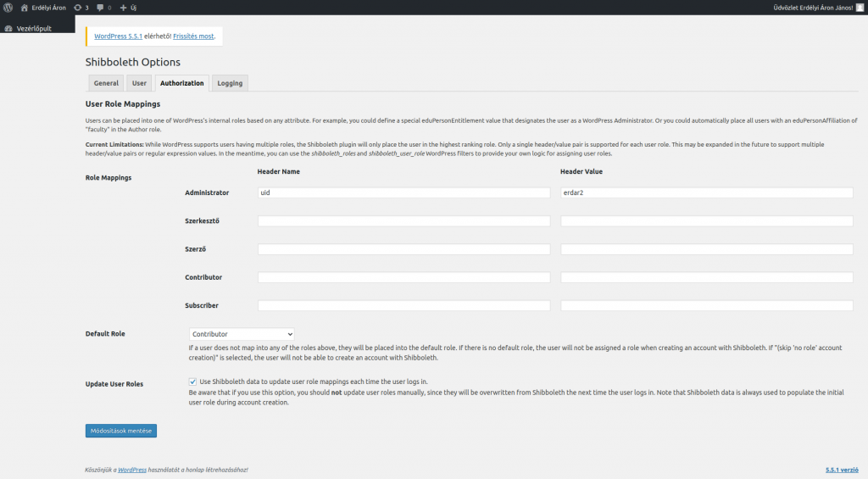Follow the WordPress 5.5.1 link
This screenshot has height=479, width=868.
point(118,36)
